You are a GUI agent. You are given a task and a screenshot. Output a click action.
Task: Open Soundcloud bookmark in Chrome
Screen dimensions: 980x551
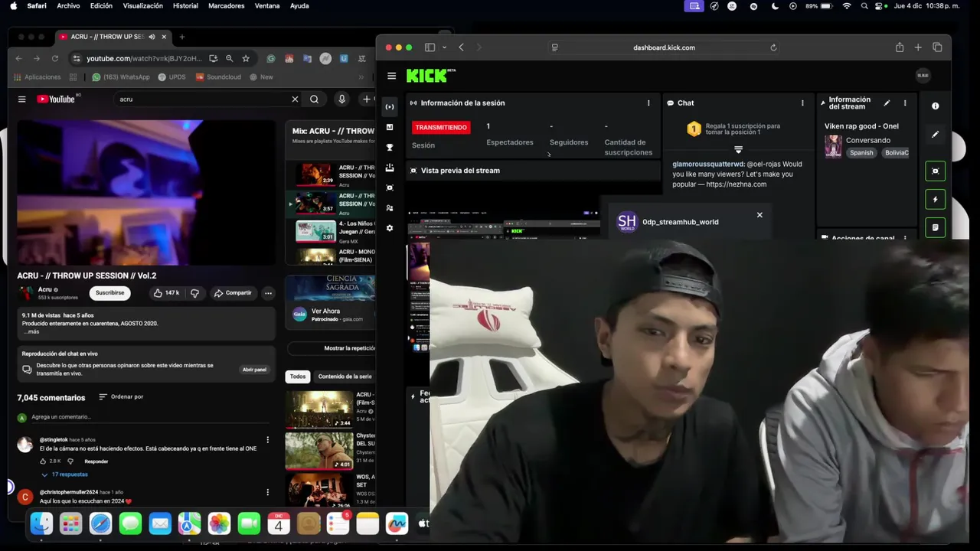(218, 77)
